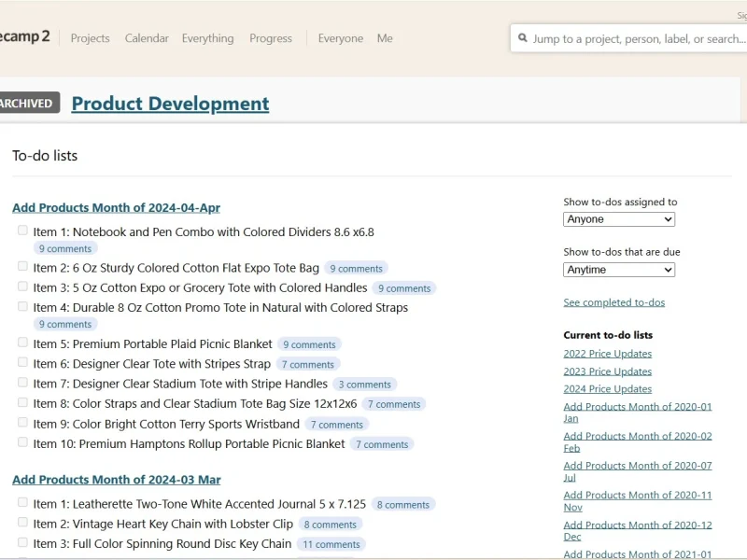Open the Everything page
Screen dimensions: 747x560
(207, 38)
